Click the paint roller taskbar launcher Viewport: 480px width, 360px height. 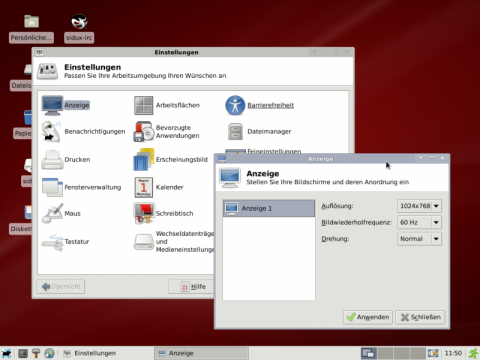pos(36,353)
